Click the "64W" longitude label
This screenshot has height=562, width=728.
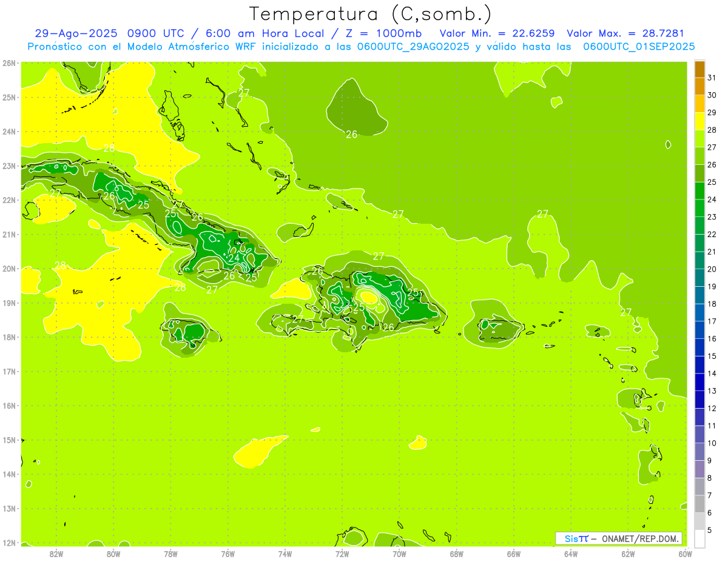pyautogui.click(x=571, y=554)
